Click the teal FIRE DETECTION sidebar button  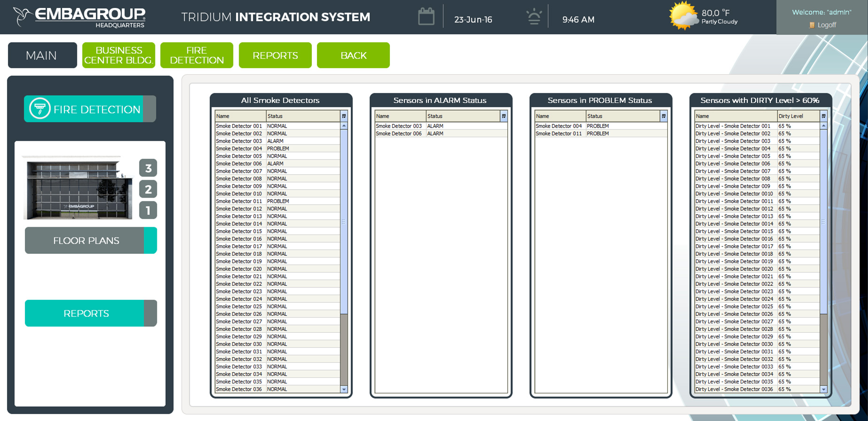point(90,109)
